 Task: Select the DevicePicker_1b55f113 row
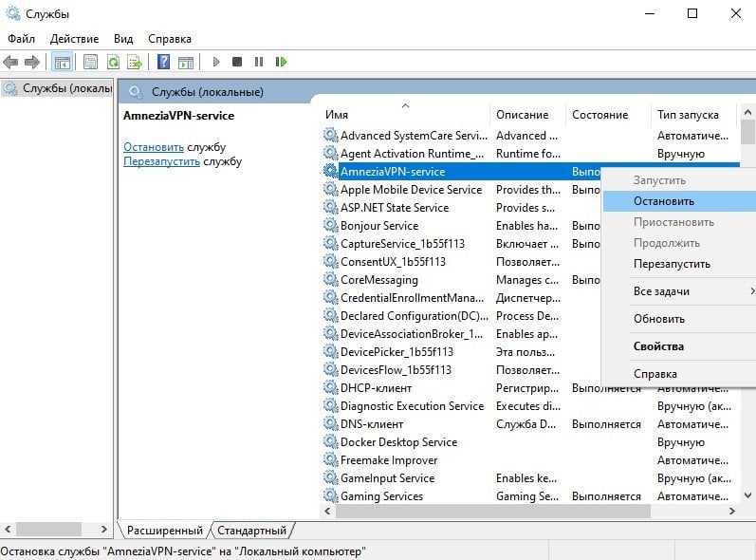pyautogui.click(x=461, y=351)
